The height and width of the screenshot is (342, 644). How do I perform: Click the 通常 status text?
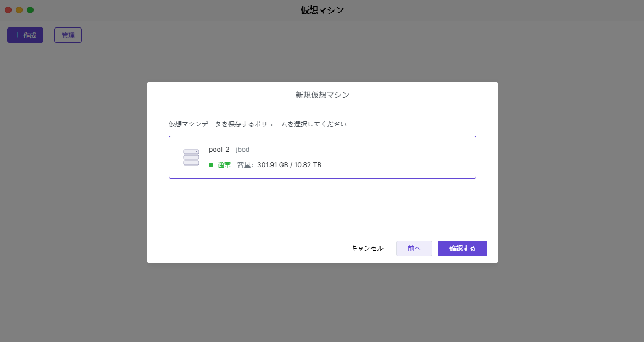click(224, 165)
